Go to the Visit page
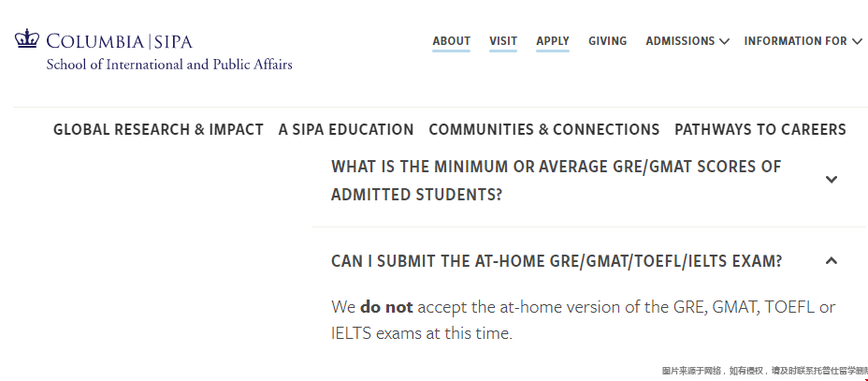 tap(503, 41)
